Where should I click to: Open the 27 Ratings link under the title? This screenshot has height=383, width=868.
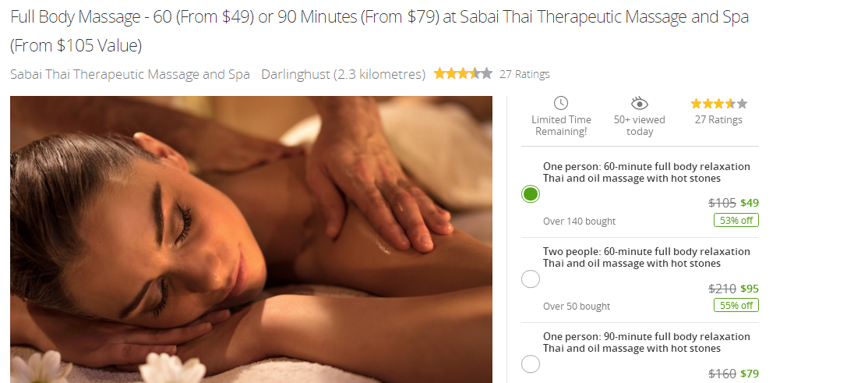[525, 74]
